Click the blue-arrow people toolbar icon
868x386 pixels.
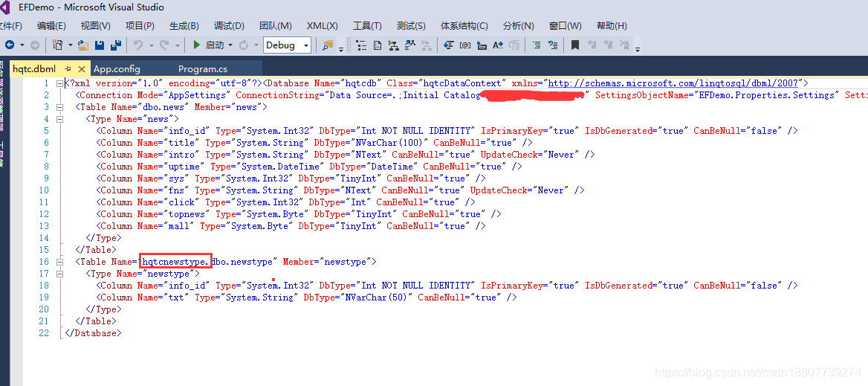coord(410,45)
